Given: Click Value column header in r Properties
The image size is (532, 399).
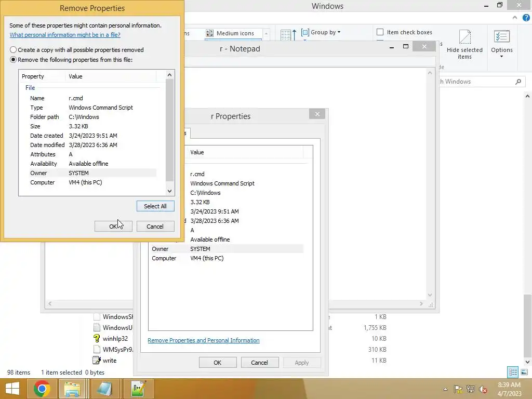Looking at the screenshot, I should click(245, 152).
